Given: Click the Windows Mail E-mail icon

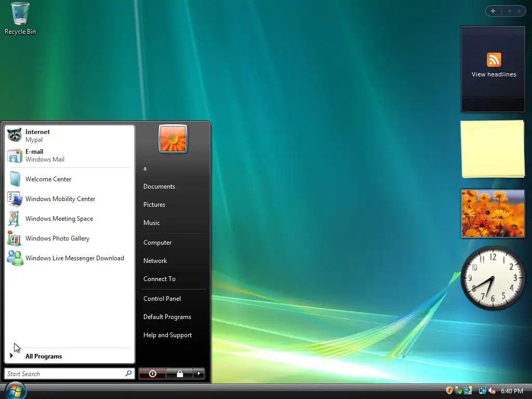Looking at the screenshot, I should click(x=15, y=155).
